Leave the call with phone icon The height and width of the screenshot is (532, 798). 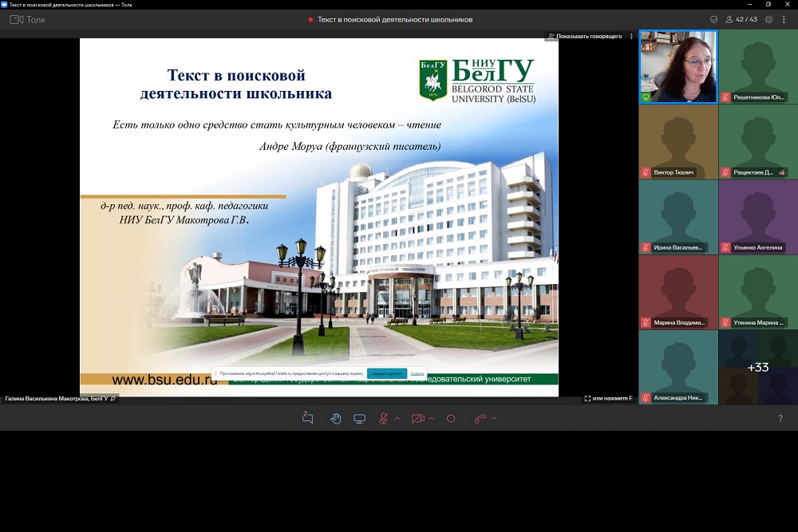pos(480,419)
